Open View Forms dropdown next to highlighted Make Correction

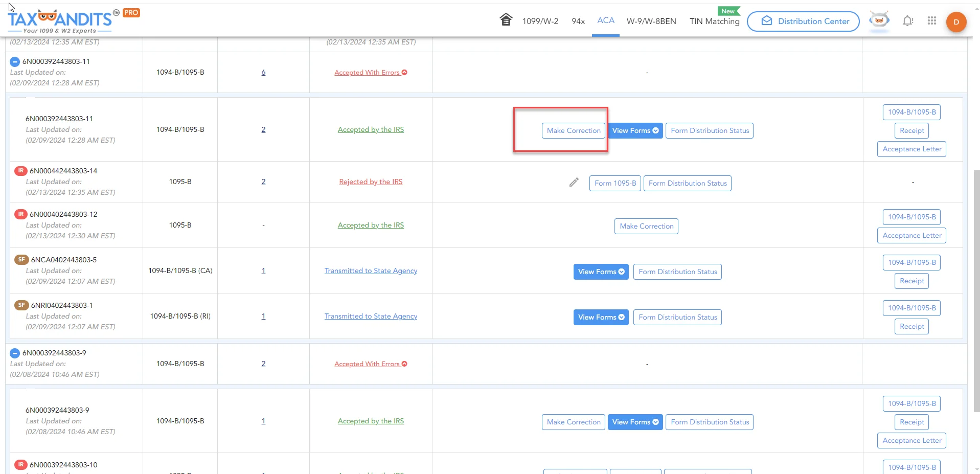[x=635, y=131]
